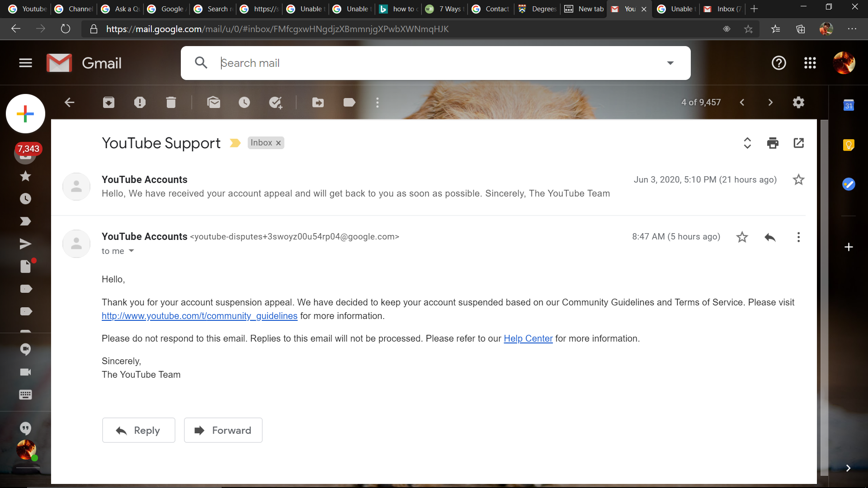Open the conversation in a new window
868x488 pixels.
(798, 143)
